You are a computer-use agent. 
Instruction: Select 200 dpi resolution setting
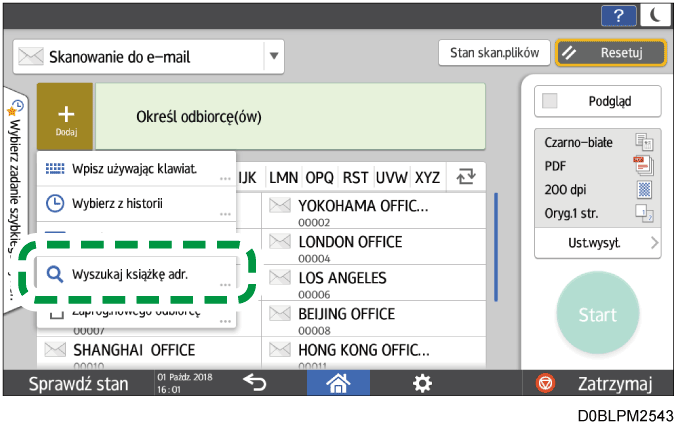point(597,186)
